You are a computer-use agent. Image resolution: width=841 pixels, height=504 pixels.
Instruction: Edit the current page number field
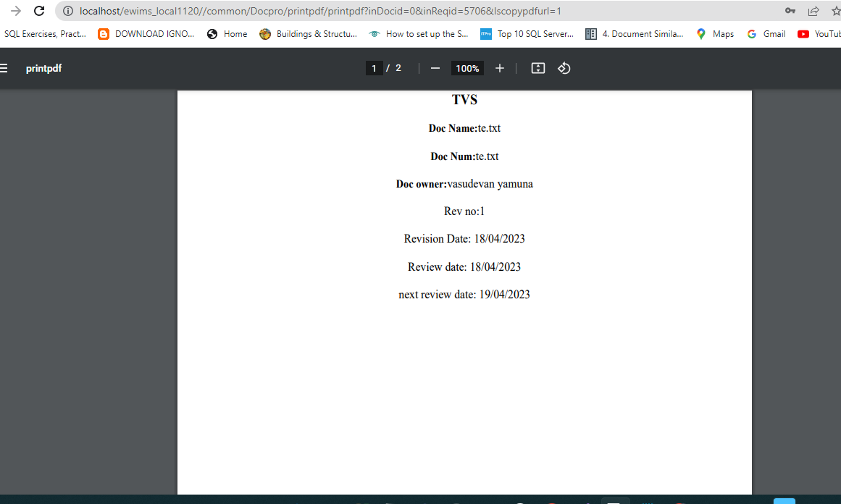(374, 68)
